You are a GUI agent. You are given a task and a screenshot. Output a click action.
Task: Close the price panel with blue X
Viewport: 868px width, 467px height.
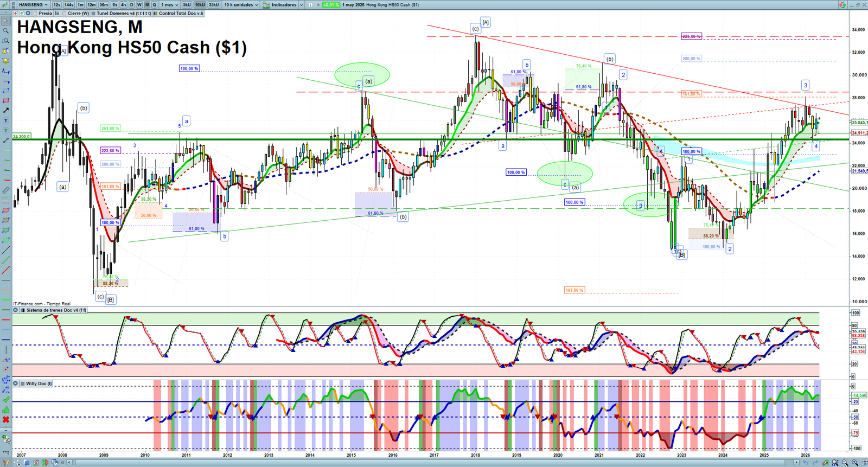point(28,13)
